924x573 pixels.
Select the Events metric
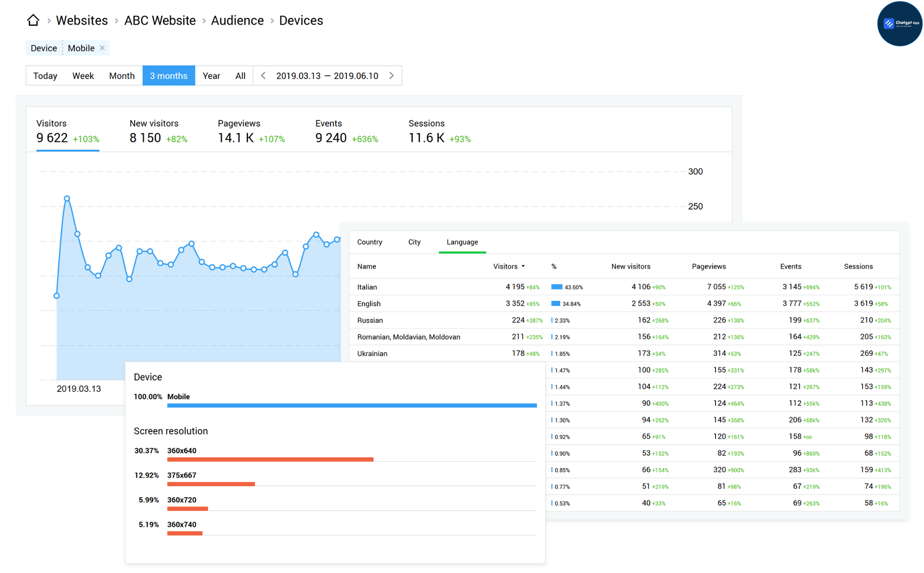coord(346,132)
